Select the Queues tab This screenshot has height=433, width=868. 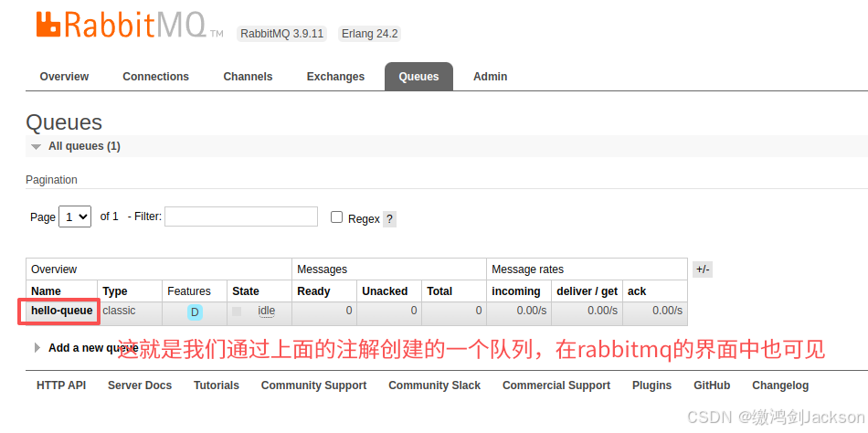coord(418,77)
